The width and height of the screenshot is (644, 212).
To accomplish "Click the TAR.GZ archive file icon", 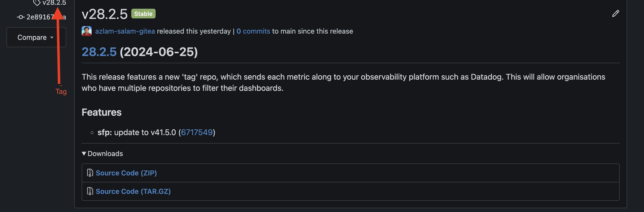I will click(90, 191).
